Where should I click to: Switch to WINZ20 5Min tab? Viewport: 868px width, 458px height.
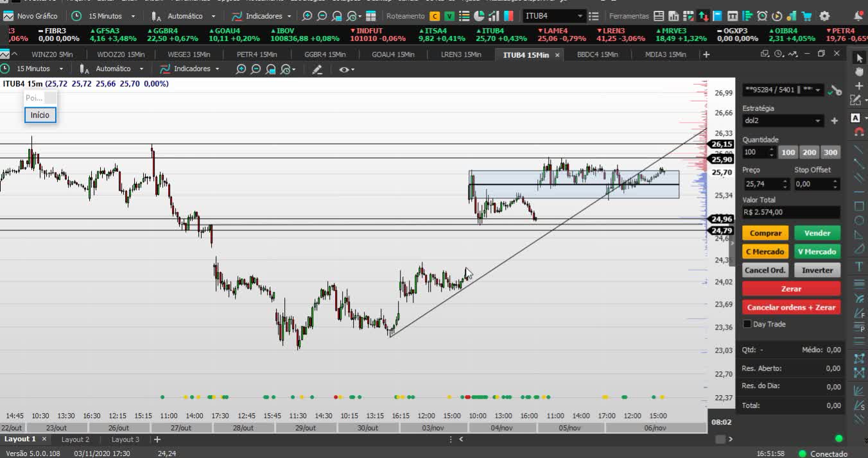[x=52, y=55]
